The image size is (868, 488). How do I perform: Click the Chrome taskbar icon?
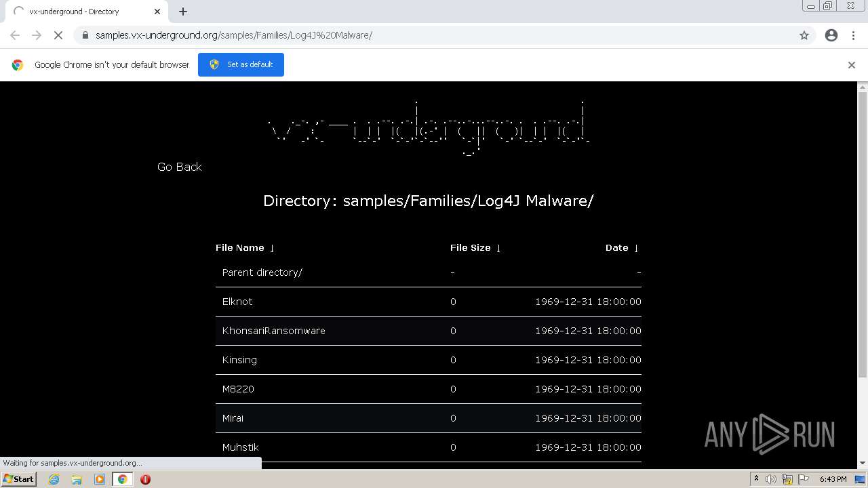(122, 479)
